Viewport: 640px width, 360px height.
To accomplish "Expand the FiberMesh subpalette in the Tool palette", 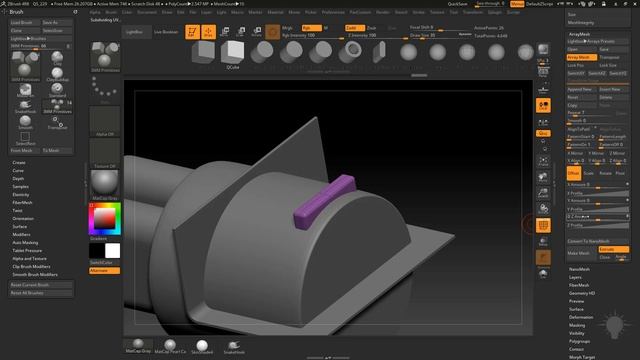I will 579,285.
